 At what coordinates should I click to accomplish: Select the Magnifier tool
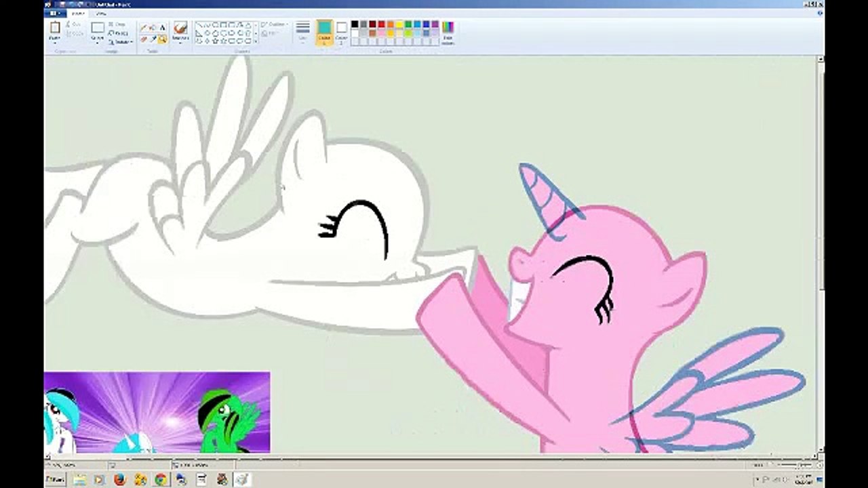(x=163, y=39)
